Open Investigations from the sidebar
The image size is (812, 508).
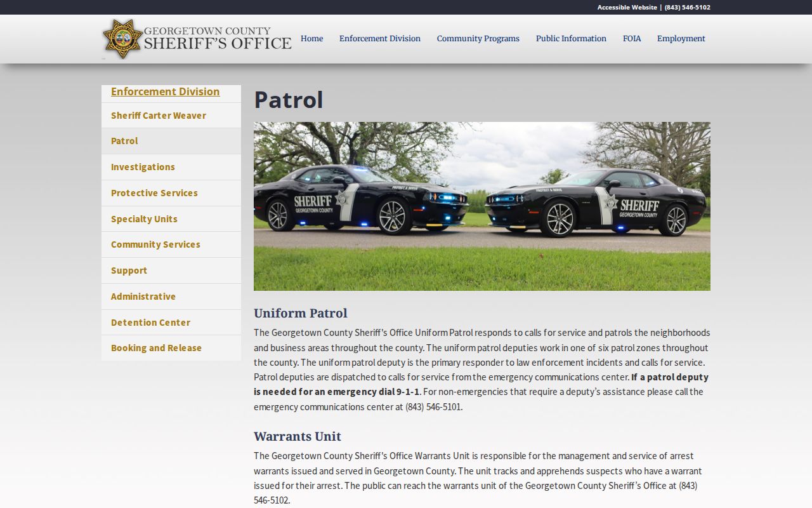click(171, 167)
